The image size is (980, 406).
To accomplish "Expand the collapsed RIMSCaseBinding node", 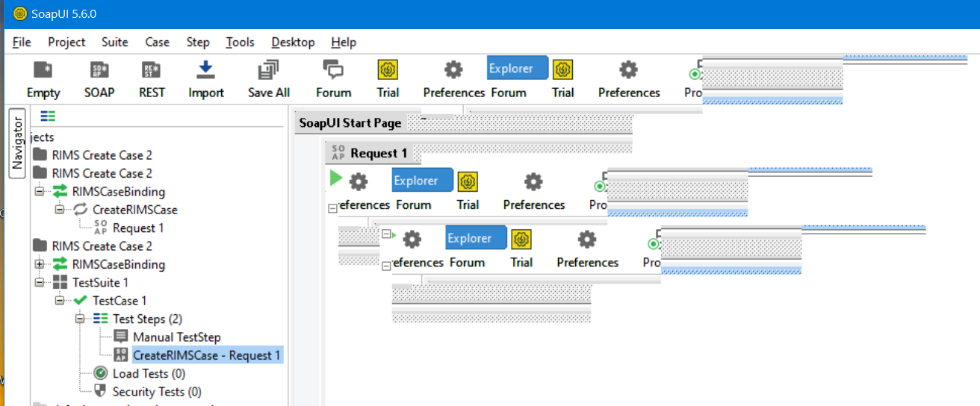I will [x=40, y=264].
